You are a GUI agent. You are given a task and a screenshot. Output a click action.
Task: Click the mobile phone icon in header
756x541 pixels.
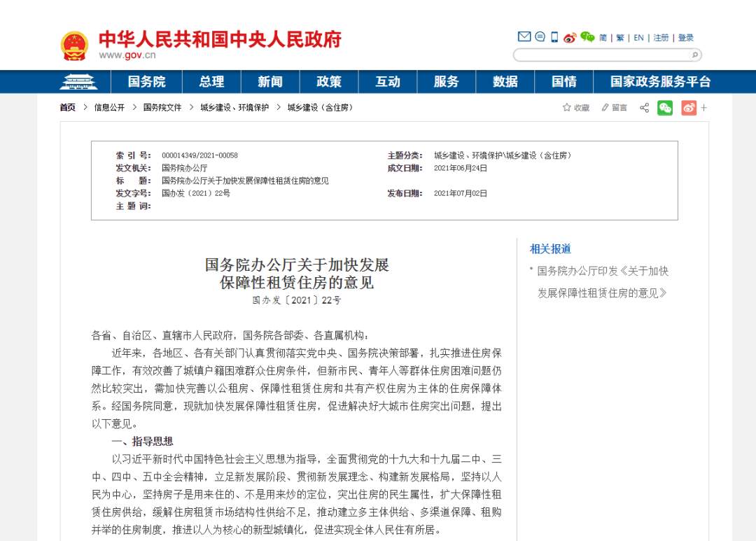(x=554, y=37)
